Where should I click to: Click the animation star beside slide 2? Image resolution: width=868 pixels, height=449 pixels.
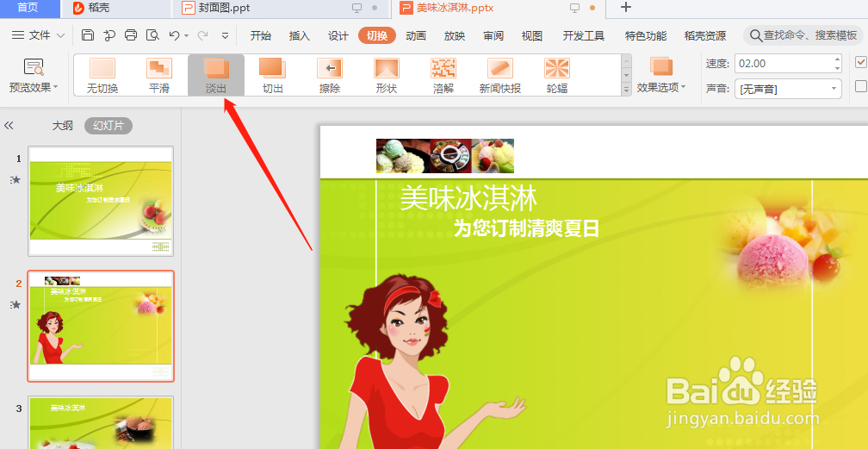click(15, 304)
